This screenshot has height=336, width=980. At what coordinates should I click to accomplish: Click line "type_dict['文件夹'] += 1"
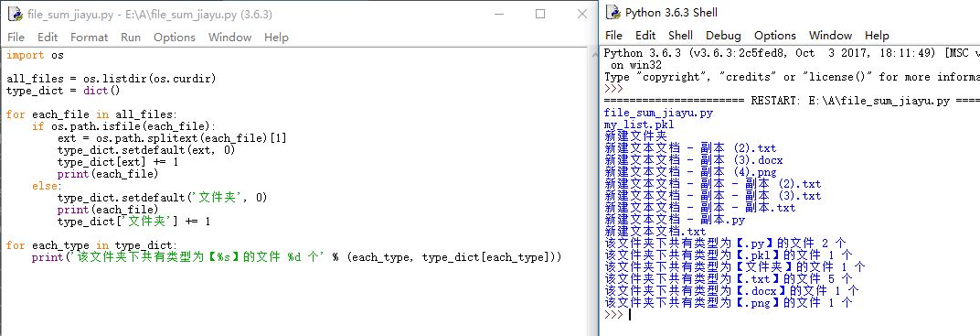(x=133, y=222)
